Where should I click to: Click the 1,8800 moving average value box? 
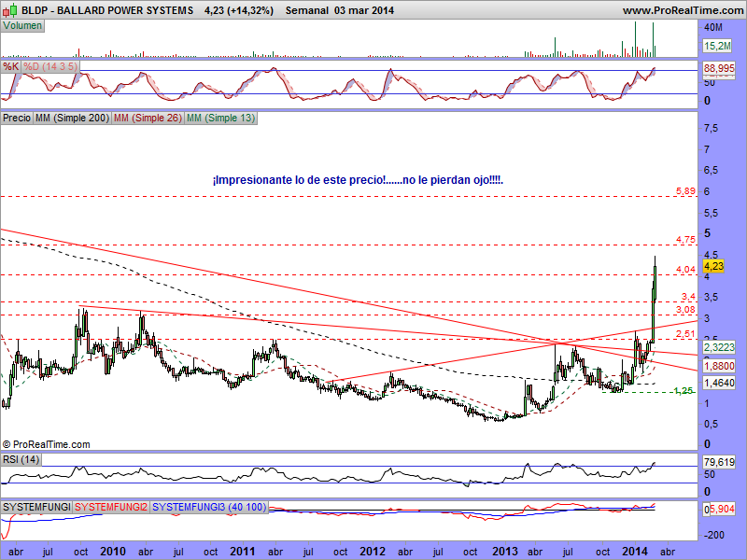click(x=719, y=366)
